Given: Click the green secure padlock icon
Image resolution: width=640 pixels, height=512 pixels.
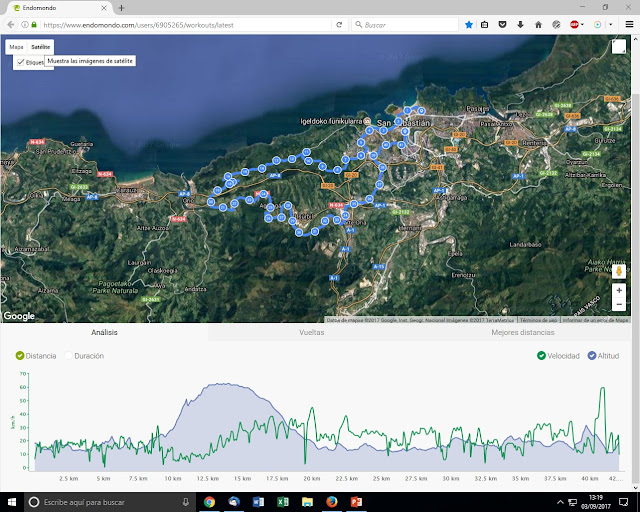Looking at the screenshot, I should [x=34, y=25].
